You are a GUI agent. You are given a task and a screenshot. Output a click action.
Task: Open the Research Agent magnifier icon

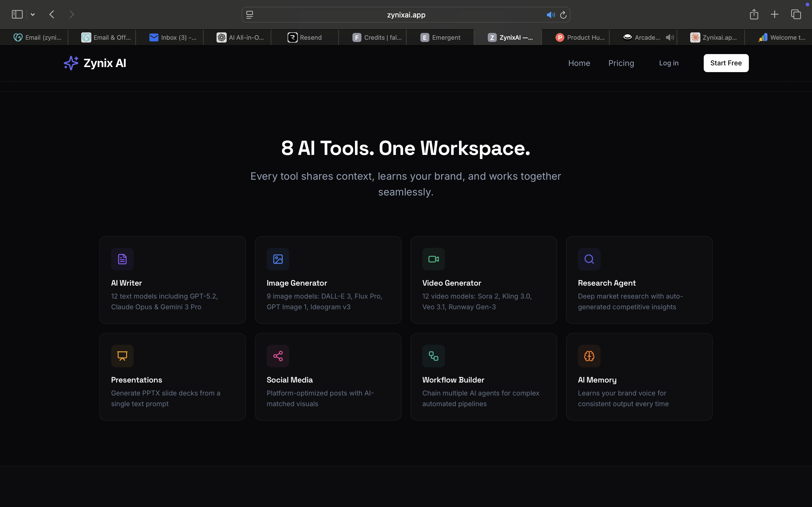589,259
